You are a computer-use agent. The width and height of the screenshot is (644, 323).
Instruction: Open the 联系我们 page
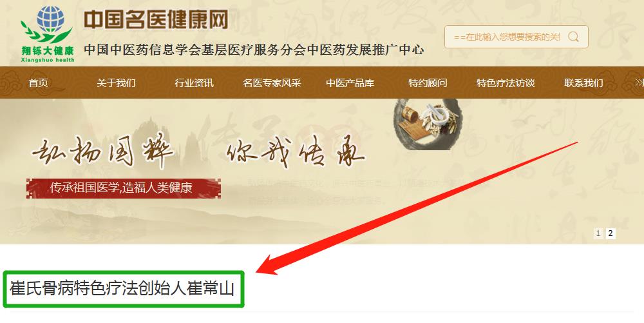(x=583, y=83)
